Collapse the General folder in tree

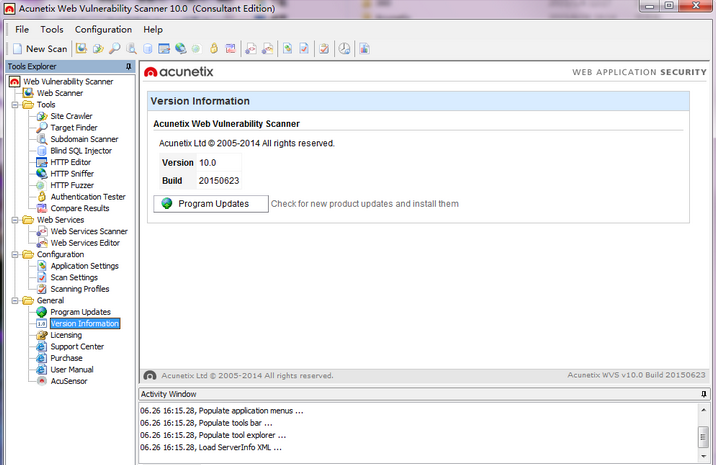15,301
